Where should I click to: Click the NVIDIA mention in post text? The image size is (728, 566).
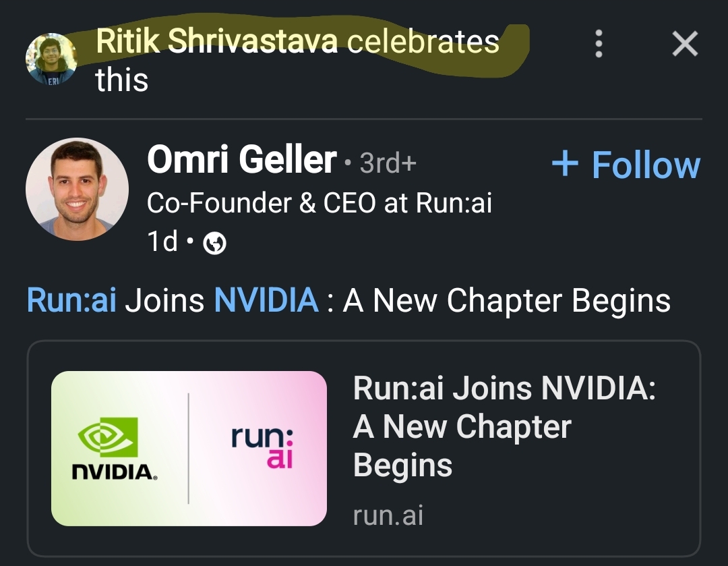point(266,300)
